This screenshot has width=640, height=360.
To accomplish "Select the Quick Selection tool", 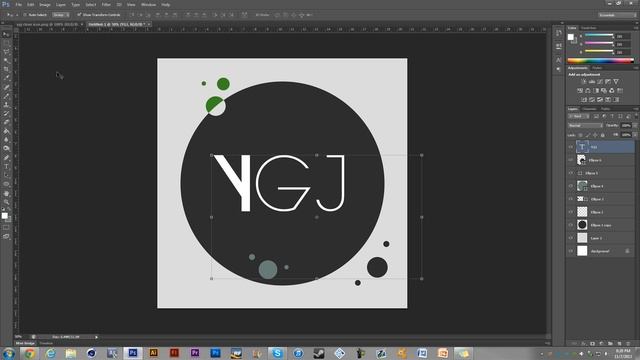I will pyautogui.click(x=6, y=61).
